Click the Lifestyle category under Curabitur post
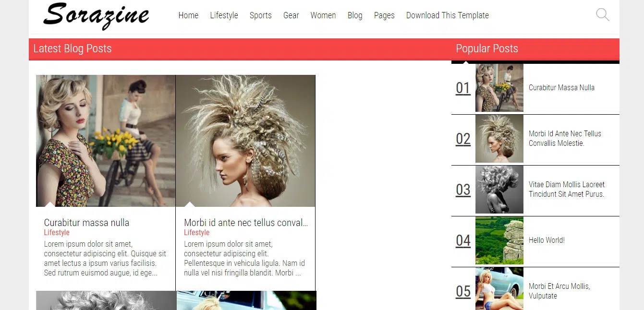 click(x=57, y=233)
